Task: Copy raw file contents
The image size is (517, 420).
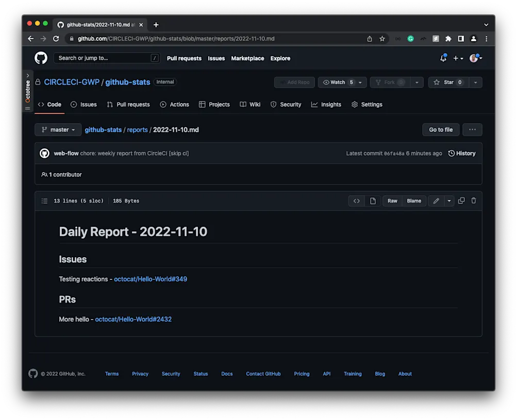Action: (x=461, y=200)
